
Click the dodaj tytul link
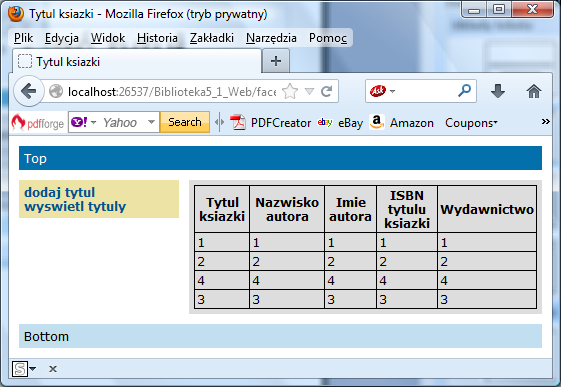pyautogui.click(x=59, y=192)
